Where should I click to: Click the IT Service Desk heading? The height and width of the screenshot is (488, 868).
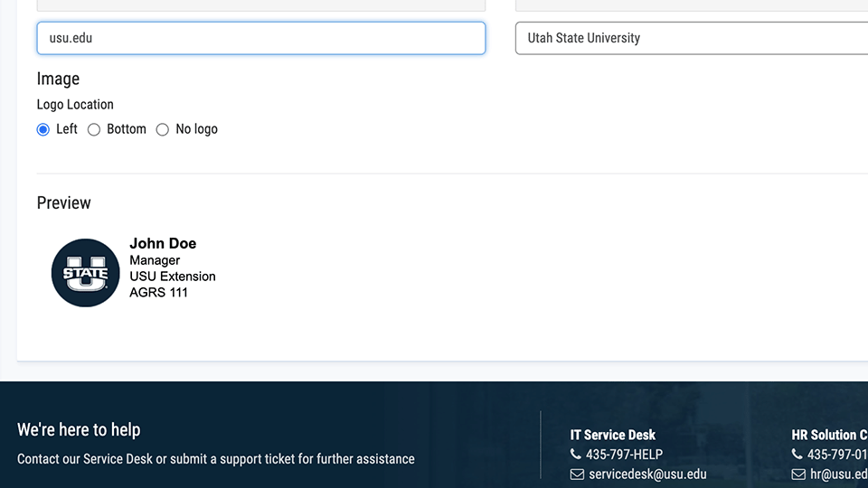[x=612, y=435]
